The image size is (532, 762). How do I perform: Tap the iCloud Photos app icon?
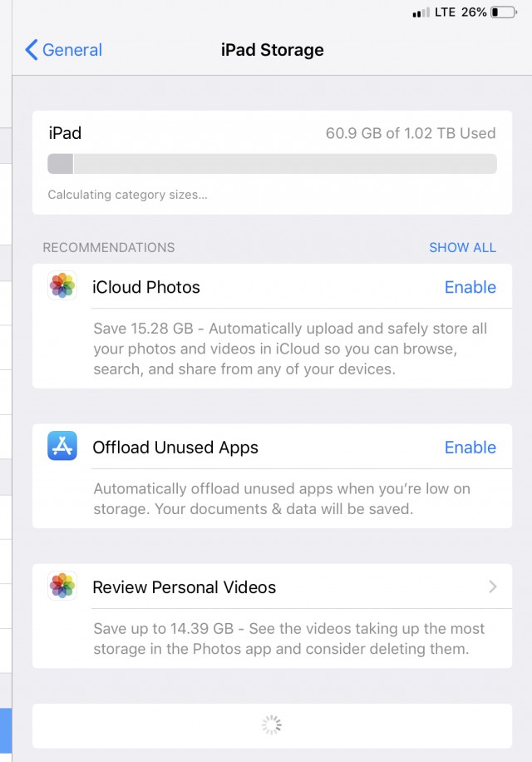(62, 285)
